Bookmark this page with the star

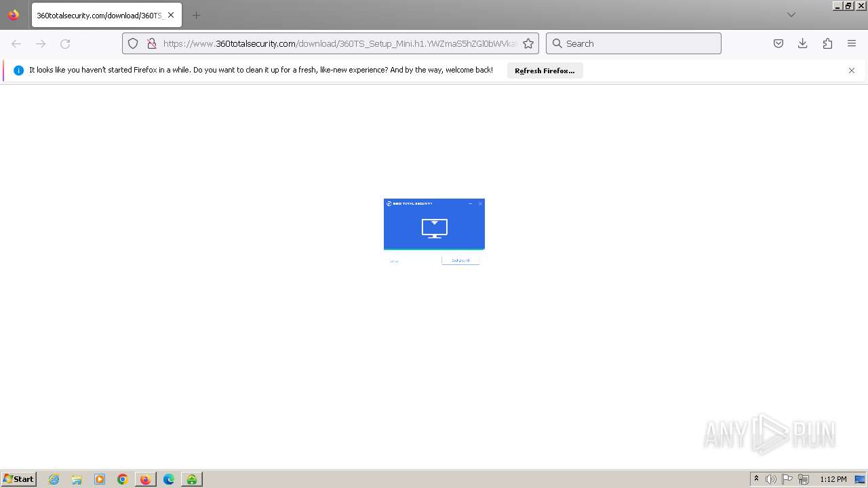pyautogui.click(x=528, y=43)
